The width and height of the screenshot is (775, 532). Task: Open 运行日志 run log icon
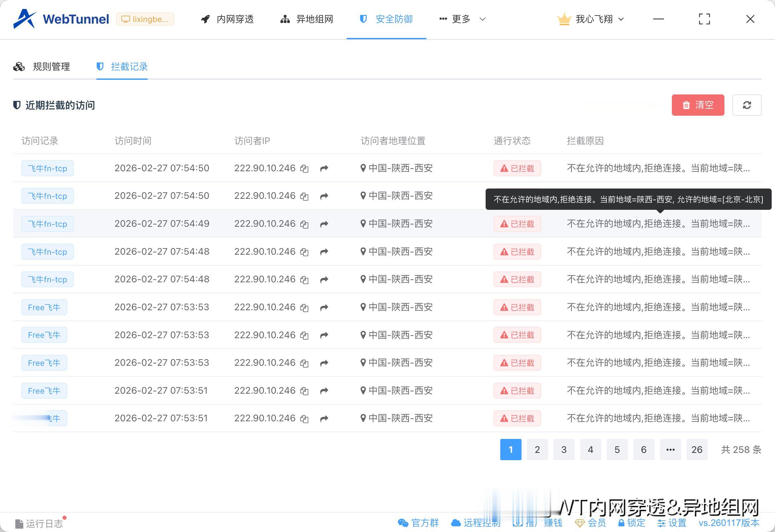click(x=20, y=523)
